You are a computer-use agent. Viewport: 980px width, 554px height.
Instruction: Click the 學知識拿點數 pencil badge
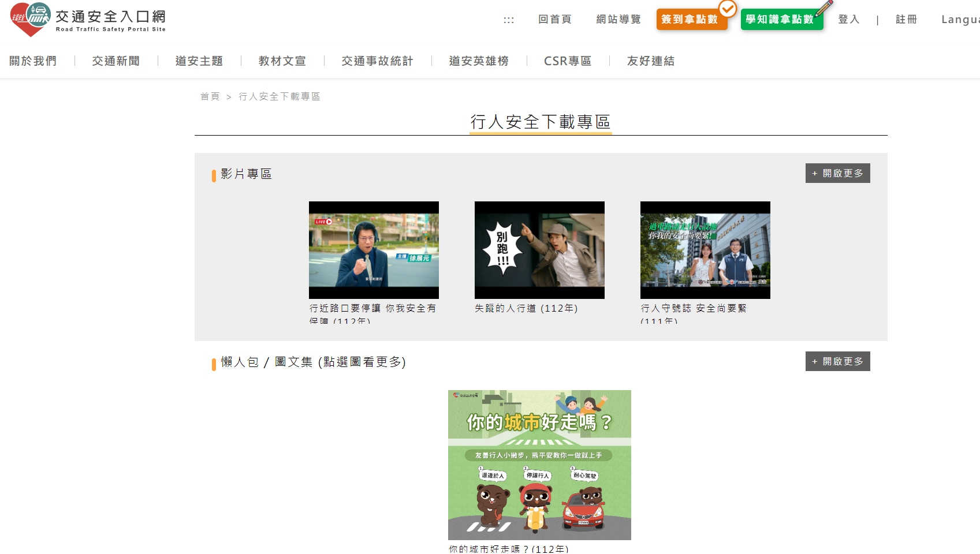coord(781,20)
